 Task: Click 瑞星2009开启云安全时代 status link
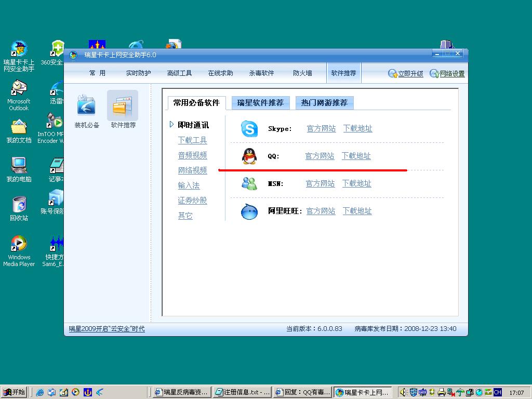[x=107, y=329]
